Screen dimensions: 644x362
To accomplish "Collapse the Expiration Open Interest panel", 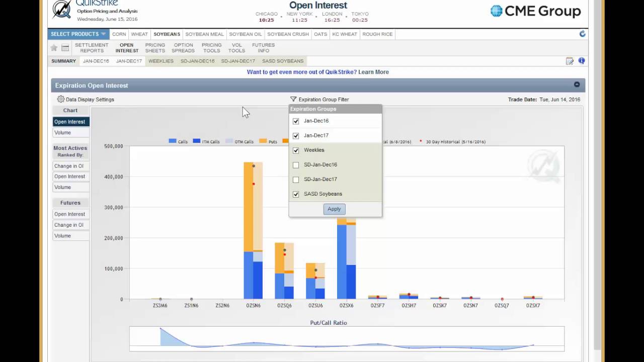I will point(577,84).
